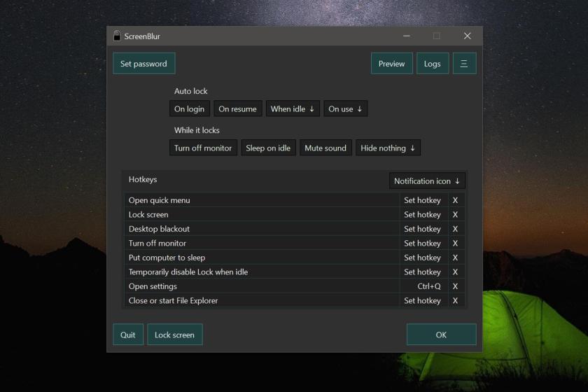This screenshot has height=392, width=588.
Task: Set hotkey for Open quick menu
Action: click(422, 200)
